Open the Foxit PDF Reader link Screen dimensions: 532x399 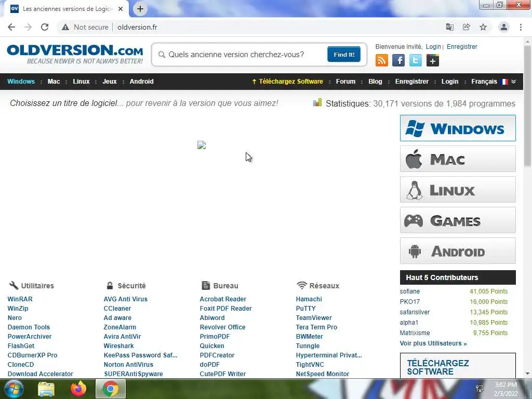tap(225, 309)
